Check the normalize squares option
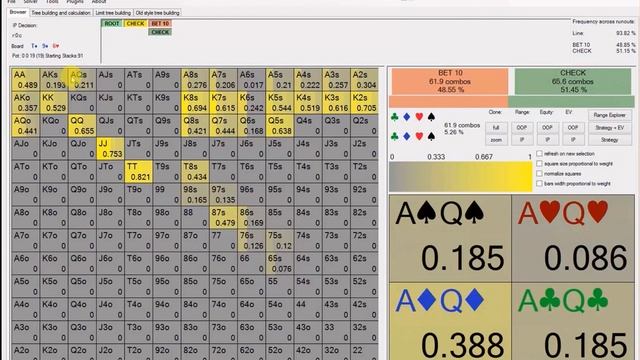 click(x=539, y=173)
